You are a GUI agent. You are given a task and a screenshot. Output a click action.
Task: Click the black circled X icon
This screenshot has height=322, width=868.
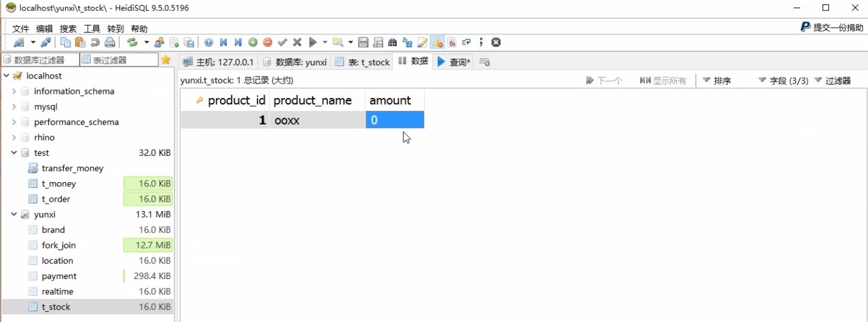pos(497,42)
